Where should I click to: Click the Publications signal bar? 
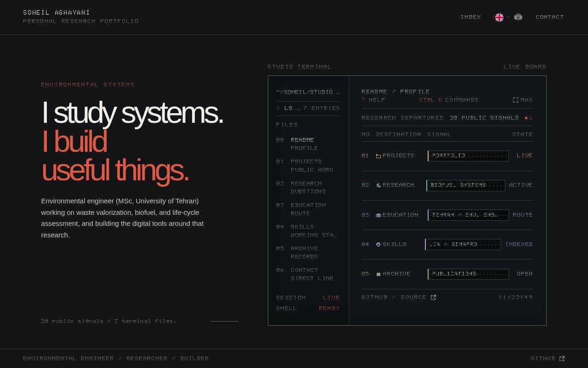(x=468, y=274)
